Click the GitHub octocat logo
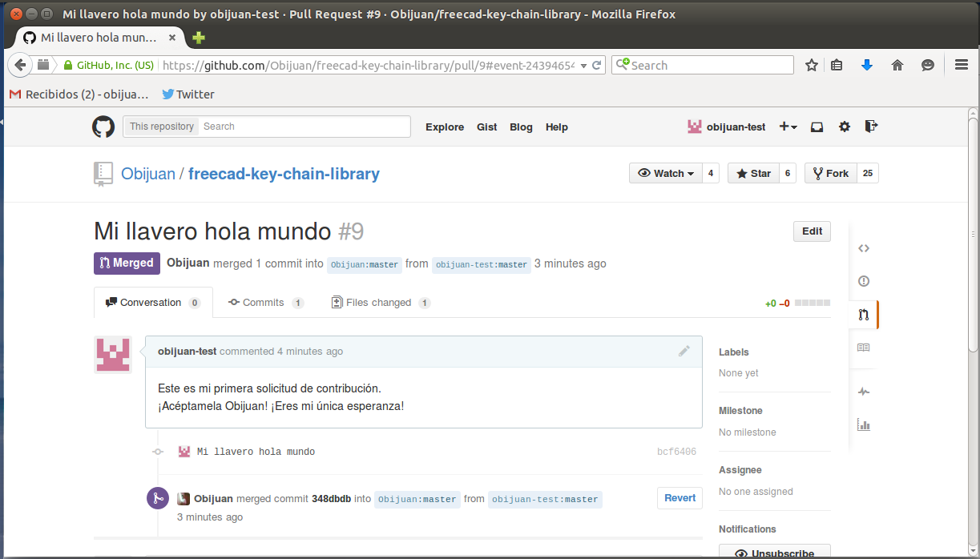The width and height of the screenshot is (980, 559). [103, 127]
